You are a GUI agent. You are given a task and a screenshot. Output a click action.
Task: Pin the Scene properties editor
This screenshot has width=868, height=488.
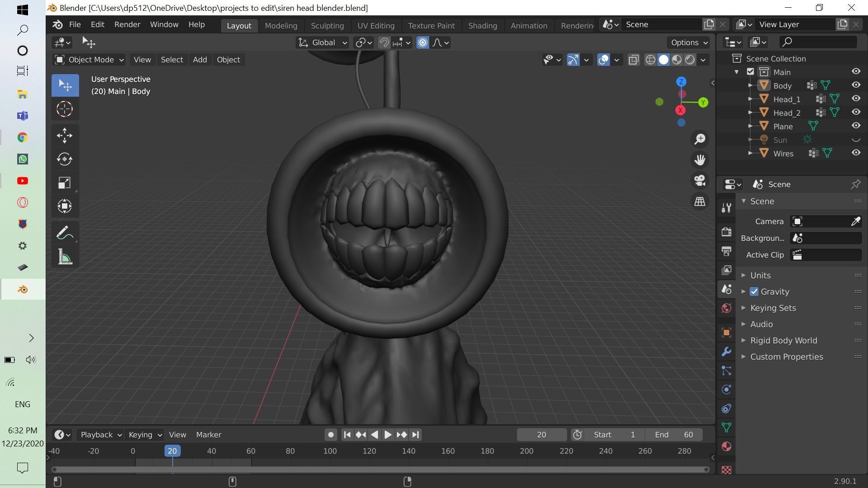856,184
